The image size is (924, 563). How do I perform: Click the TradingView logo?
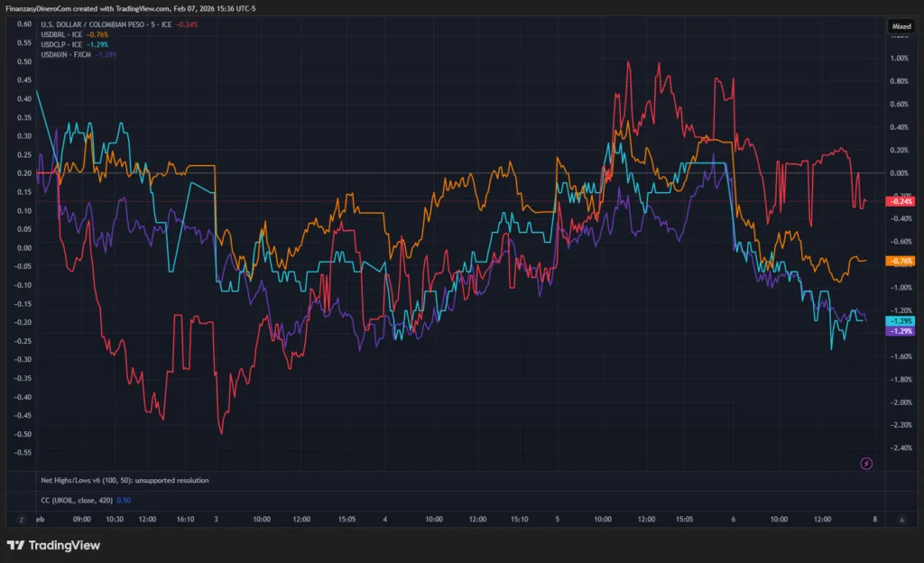click(53, 545)
